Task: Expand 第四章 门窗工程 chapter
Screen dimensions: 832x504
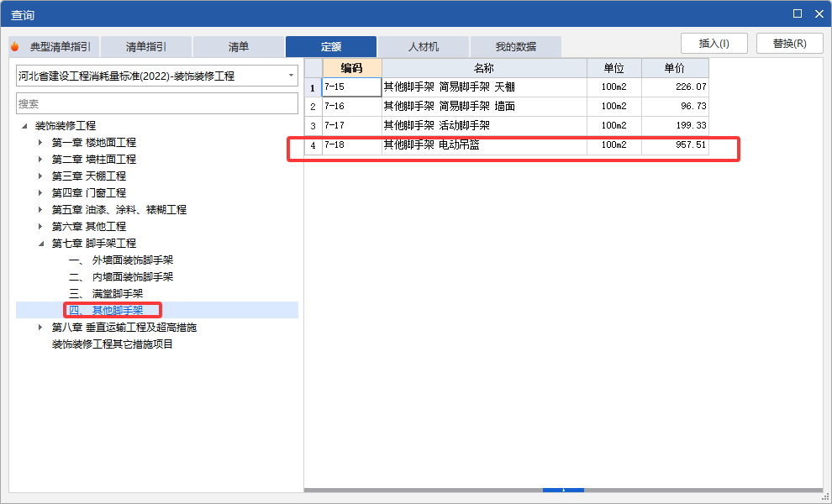Action: pyautogui.click(x=39, y=192)
